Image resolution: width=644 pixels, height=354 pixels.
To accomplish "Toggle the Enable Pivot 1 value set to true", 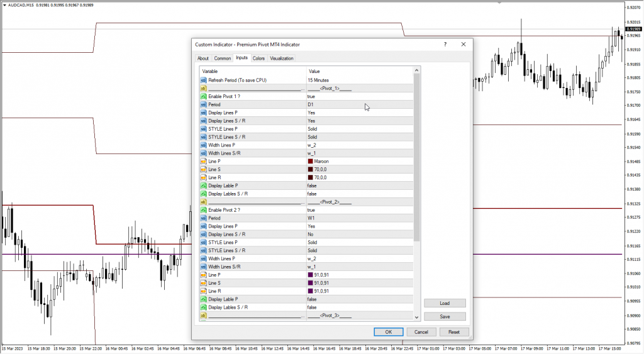I will click(311, 97).
